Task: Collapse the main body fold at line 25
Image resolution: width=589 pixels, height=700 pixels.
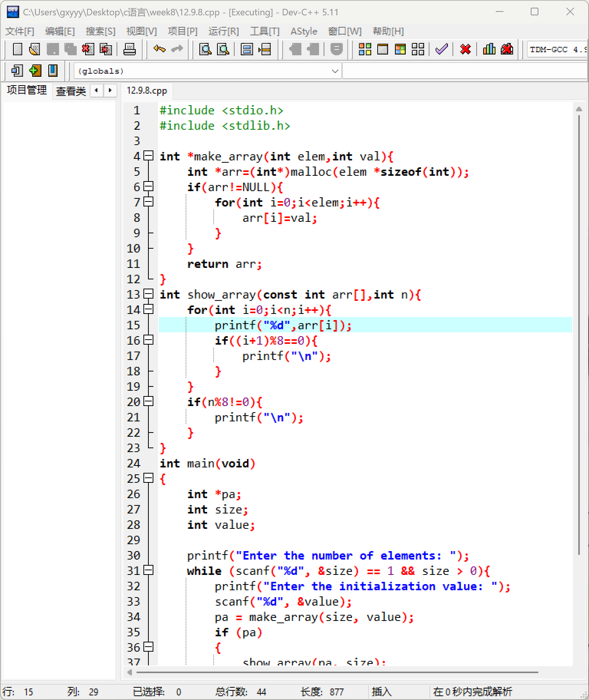Action: pyautogui.click(x=148, y=478)
